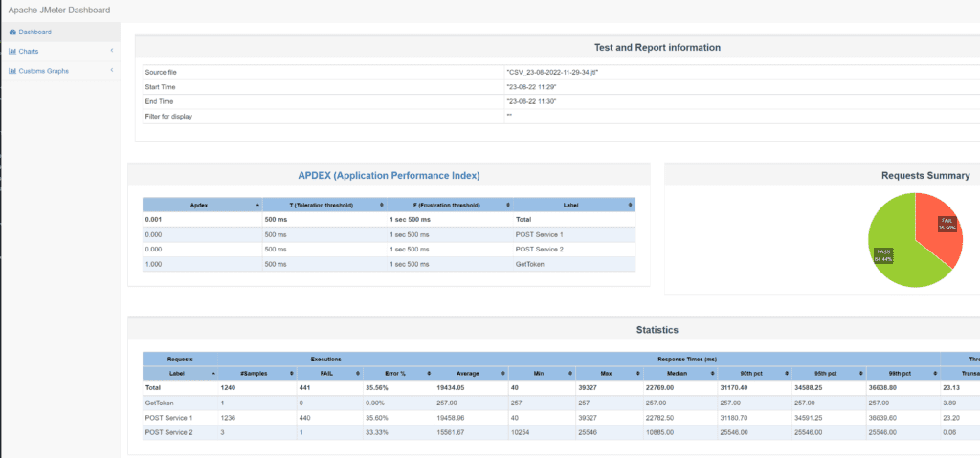Viewport: 980px width, 458px height.
Task: Sort Statistics table by #Samples column
Action: [x=256, y=373]
